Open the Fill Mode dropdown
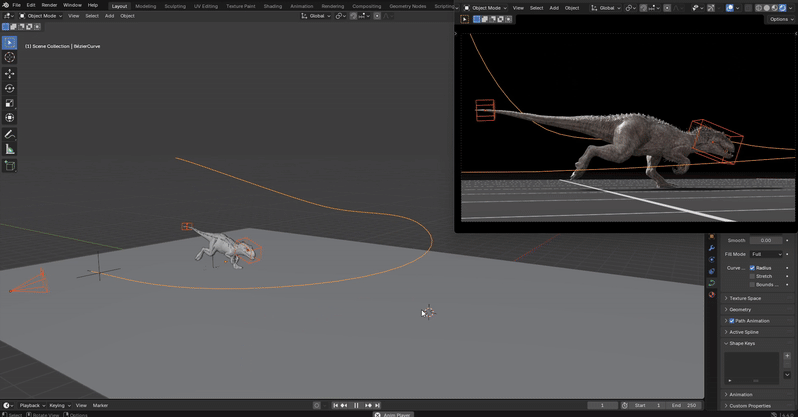The height and width of the screenshot is (417, 798). click(x=766, y=254)
